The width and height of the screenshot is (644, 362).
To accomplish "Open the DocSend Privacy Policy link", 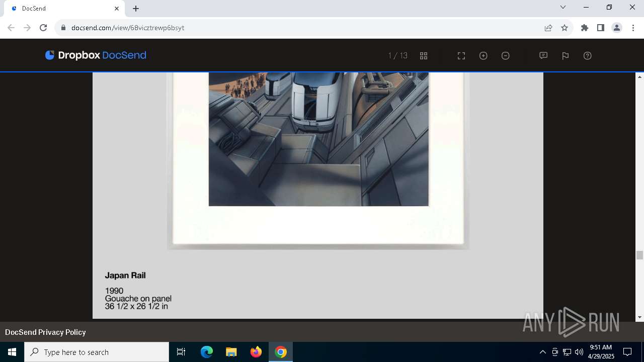I will point(45,332).
